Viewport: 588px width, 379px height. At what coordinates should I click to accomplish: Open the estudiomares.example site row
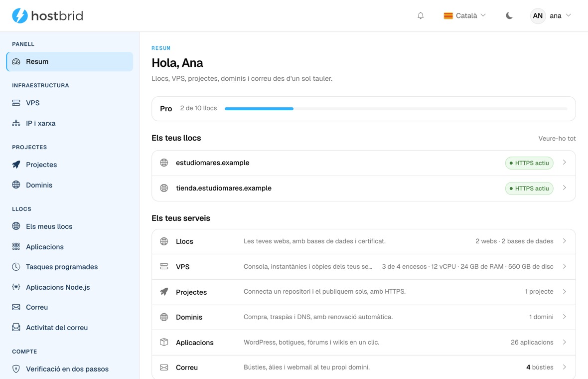click(x=363, y=163)
